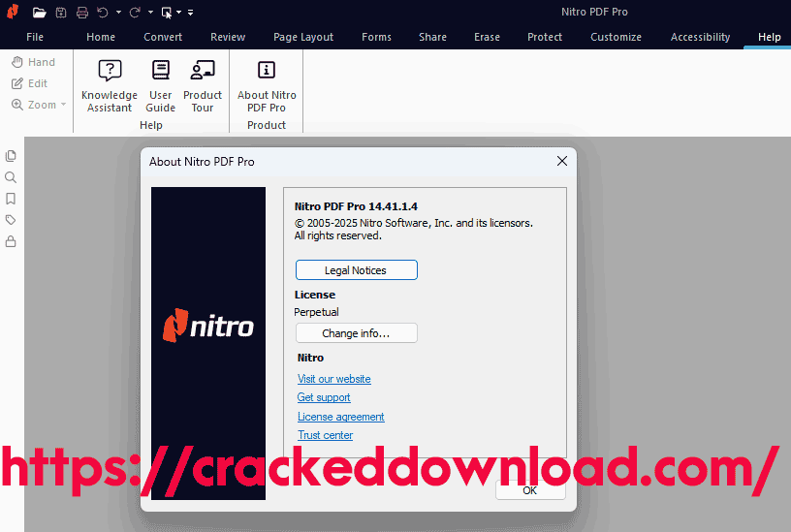Start the Product Tour
Image resolution: width=791 pixels, height=532 pixels.
(x=203, y=85)
